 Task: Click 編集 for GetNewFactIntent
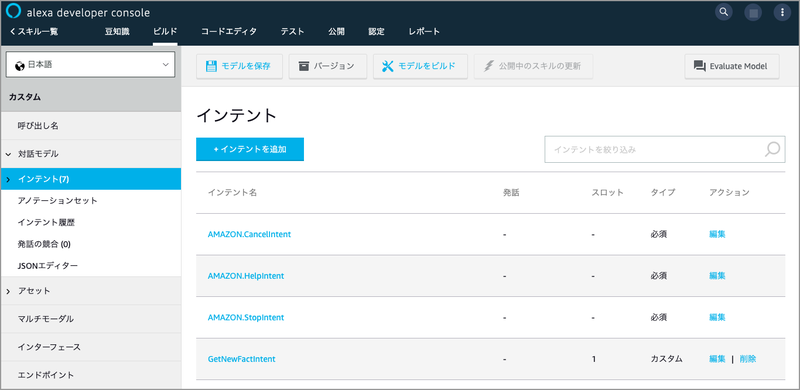[717, 359]
